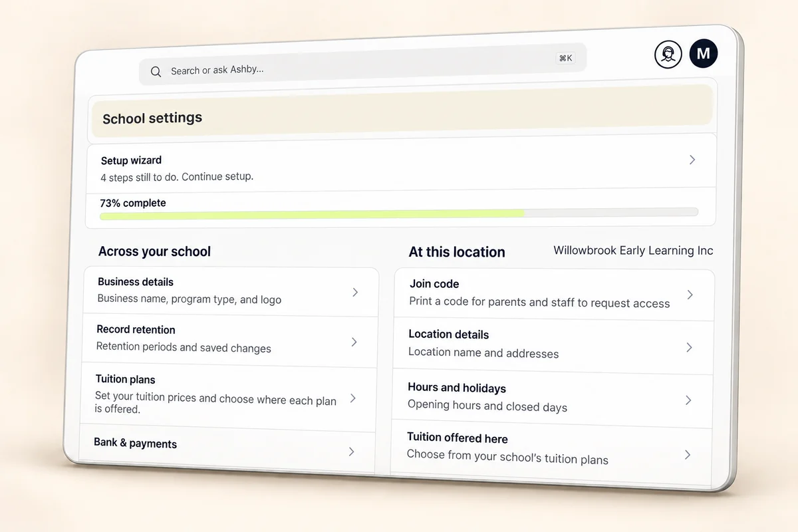Open the support agent headset icon
Image resolution: width=798 pixels, height=532 pixels.
(x=668, y=55)
